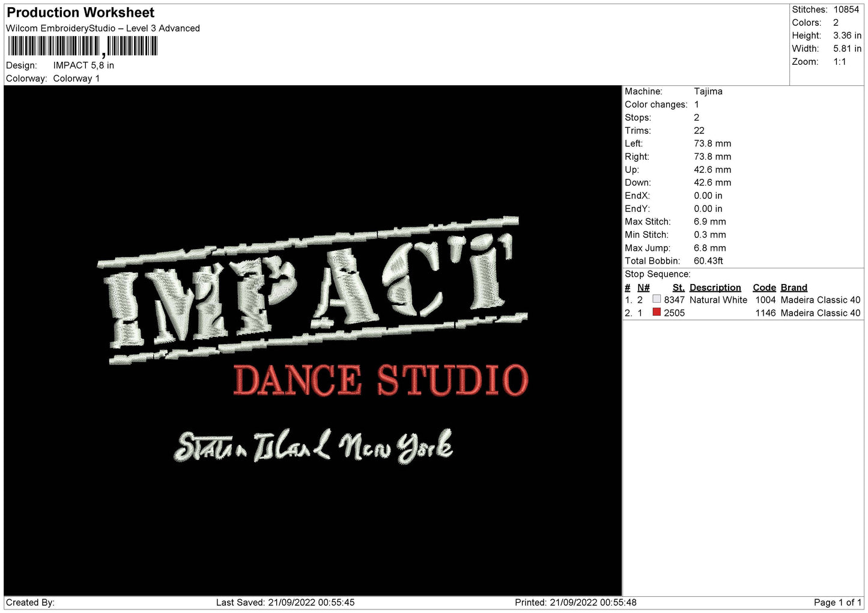Screen dimensions: 868x613
Task: Click the 'Natural White' description cell
Action: (x=718, y=300)
